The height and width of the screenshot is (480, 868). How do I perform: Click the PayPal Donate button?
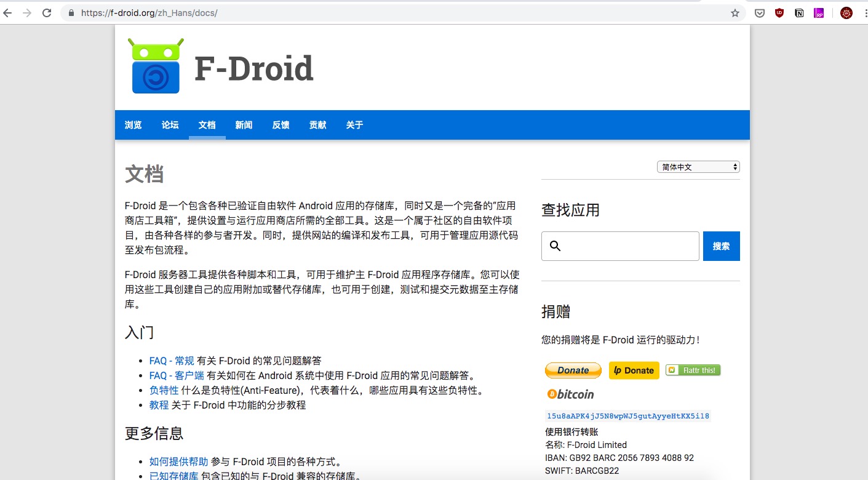point(573,370)
